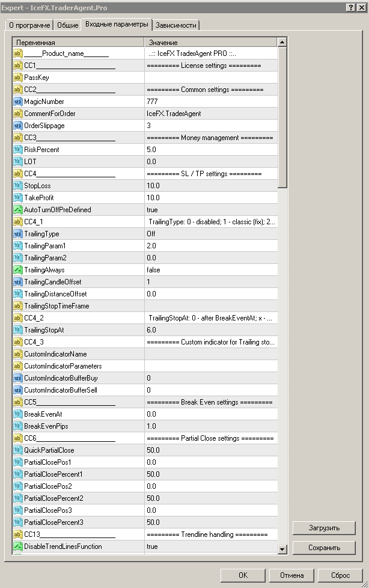Click the StopLoss value 10.0
Viewport: 369px width, 588px height.
pyautogui.click(x=153, y=186)
